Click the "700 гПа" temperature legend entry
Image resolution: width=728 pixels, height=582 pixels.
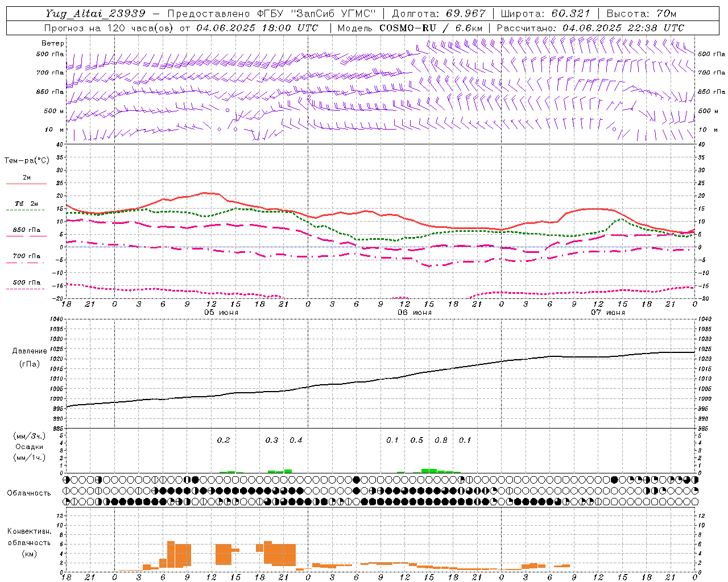[26, 256]
